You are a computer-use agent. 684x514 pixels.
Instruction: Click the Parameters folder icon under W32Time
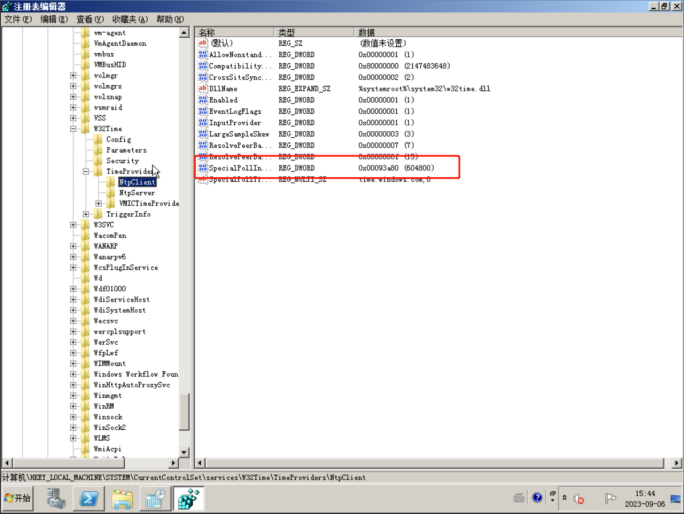click(x=98, y=150)
